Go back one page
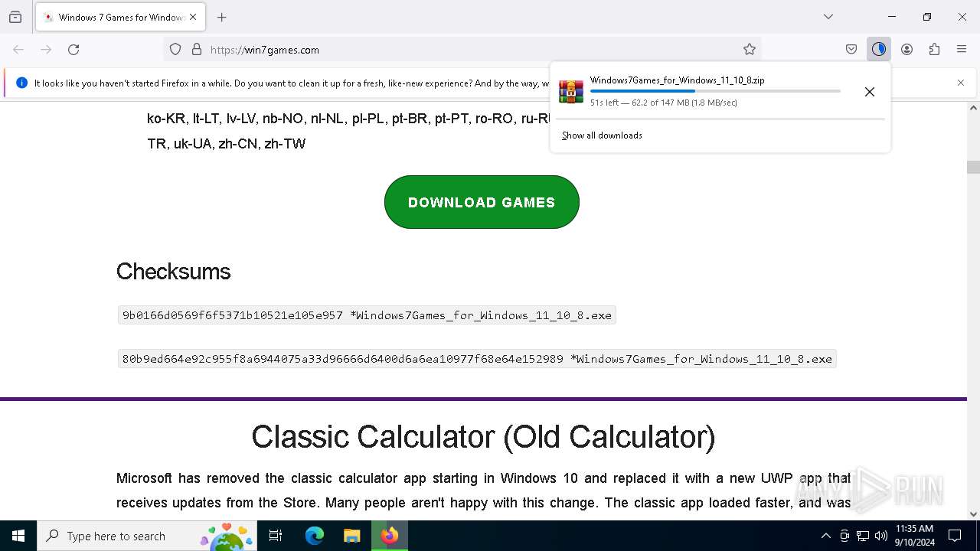Screen dimensions: 980x551 (18, 49)
